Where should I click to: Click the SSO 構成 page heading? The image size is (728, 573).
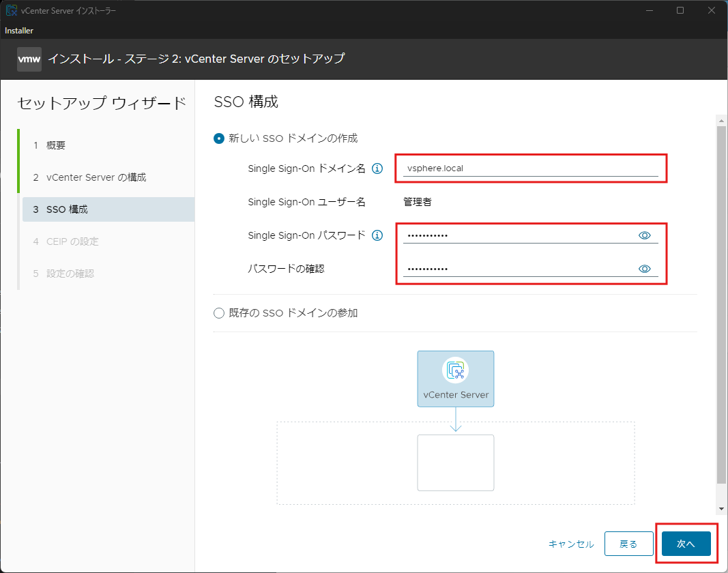[x=246, y=102]
